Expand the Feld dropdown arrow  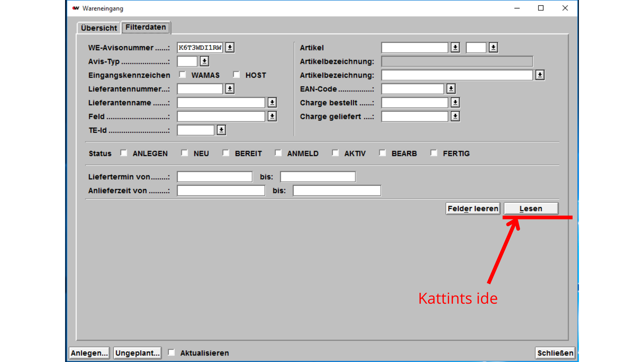pyautogui.click(x=272, y=116)
